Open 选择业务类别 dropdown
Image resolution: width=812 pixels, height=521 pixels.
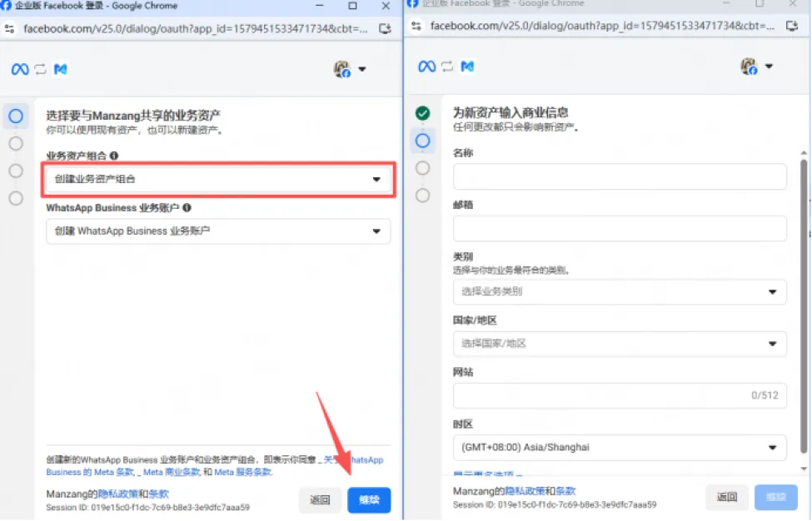pyautogui.click(x=620, y=292)
